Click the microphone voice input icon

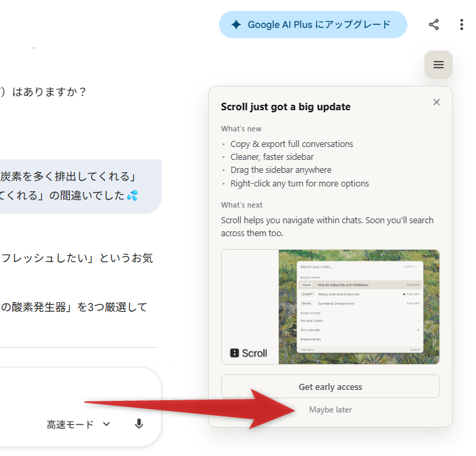point(139,424)
